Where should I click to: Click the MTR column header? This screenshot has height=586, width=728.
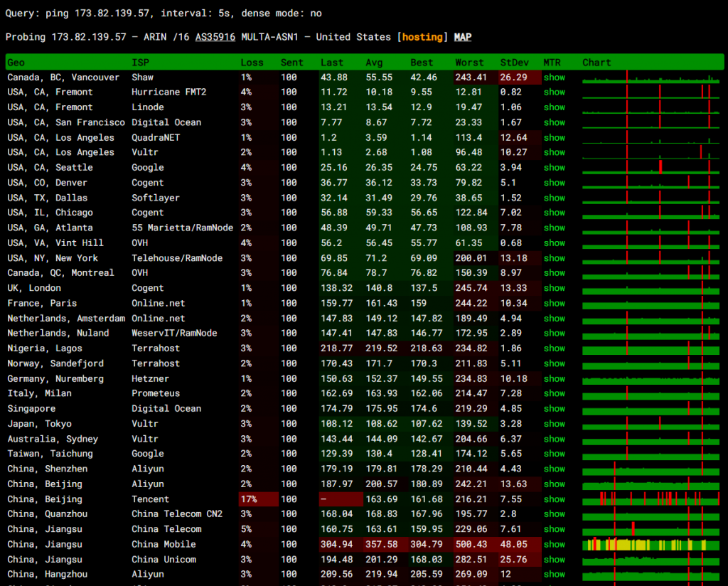[552, 63]
